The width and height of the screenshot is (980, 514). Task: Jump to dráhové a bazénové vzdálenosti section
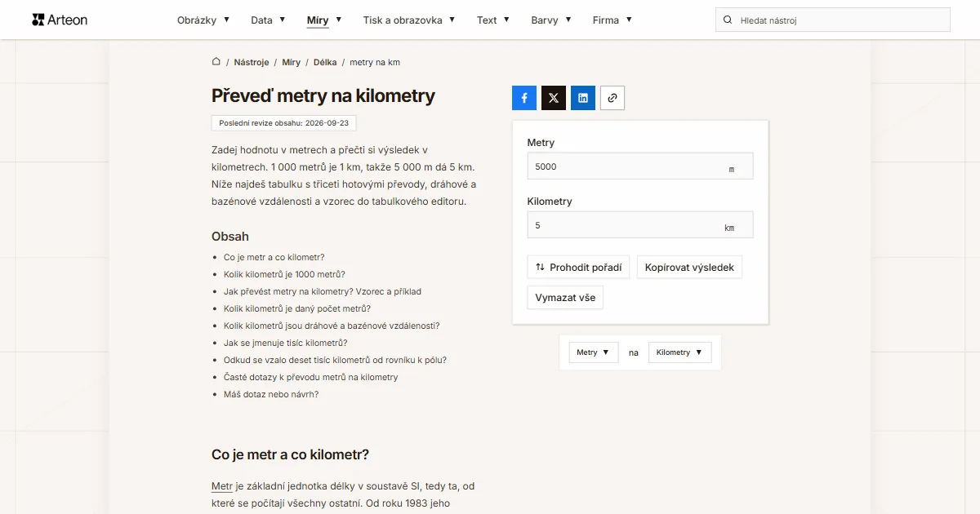click(x=332, y=326)
